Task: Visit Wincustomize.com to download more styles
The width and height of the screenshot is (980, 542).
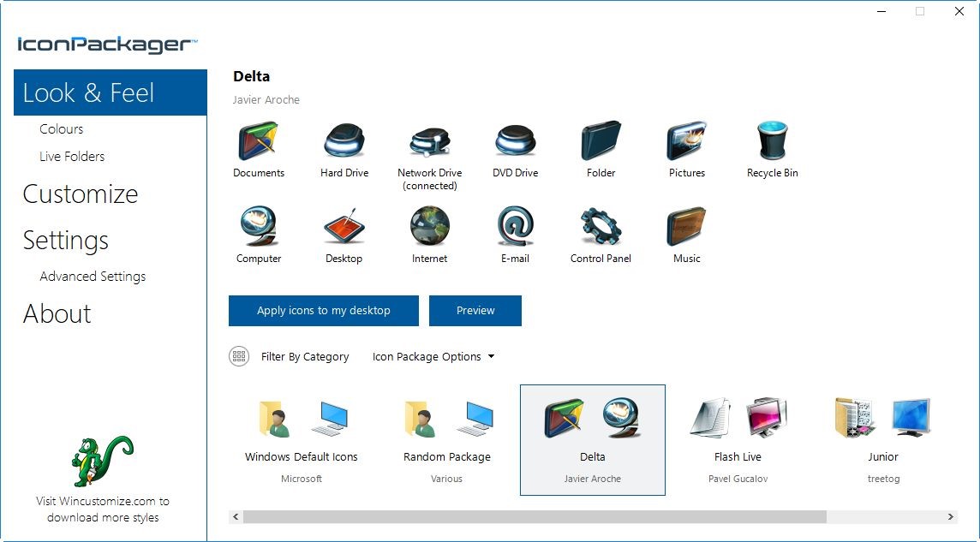Action: click(103, 509)
